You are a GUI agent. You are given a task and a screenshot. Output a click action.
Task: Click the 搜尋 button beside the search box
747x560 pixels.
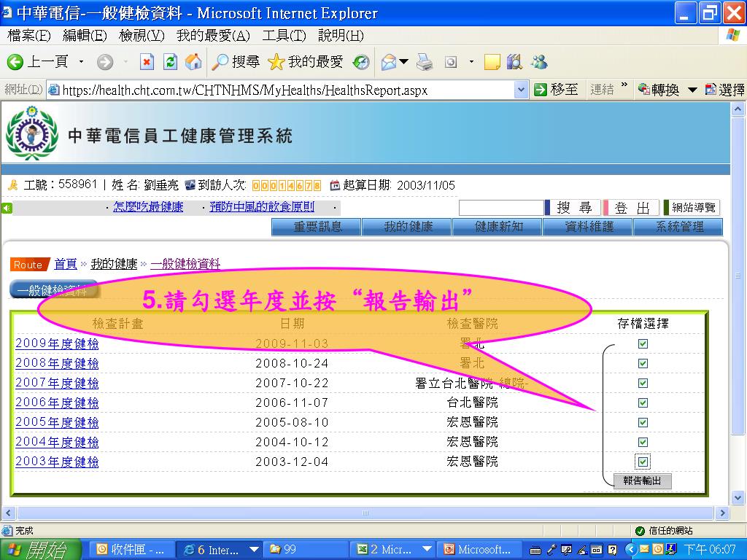pos(573,208)
